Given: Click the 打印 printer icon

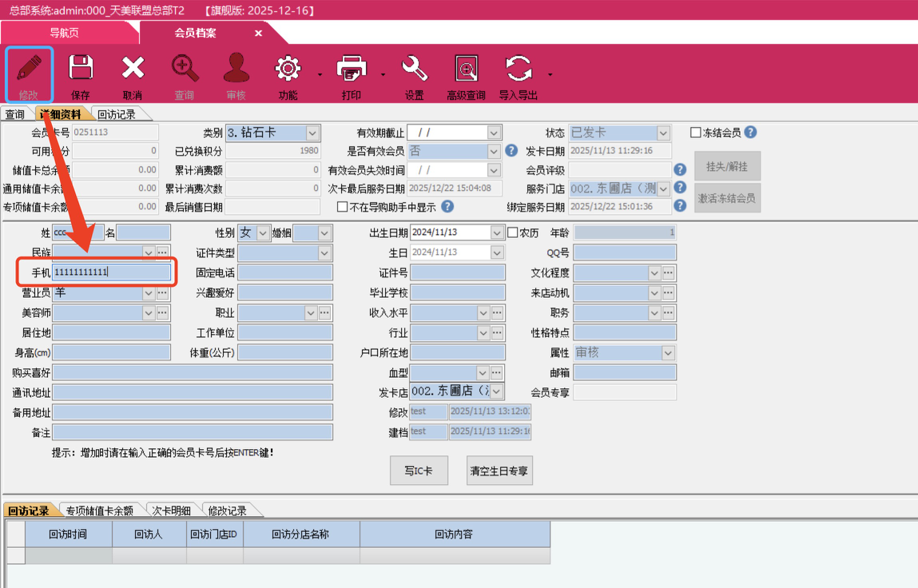Looking at the screenshot, I should pos(352,69).
